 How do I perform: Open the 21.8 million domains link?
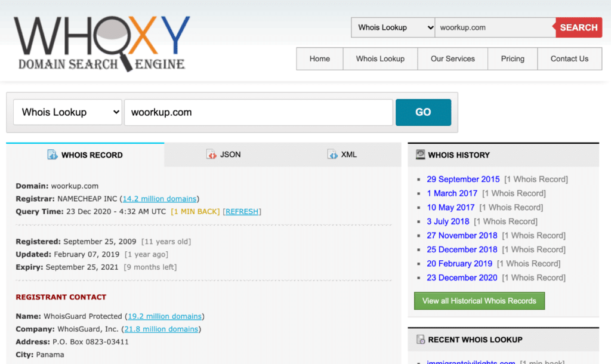tap(161, 329)
